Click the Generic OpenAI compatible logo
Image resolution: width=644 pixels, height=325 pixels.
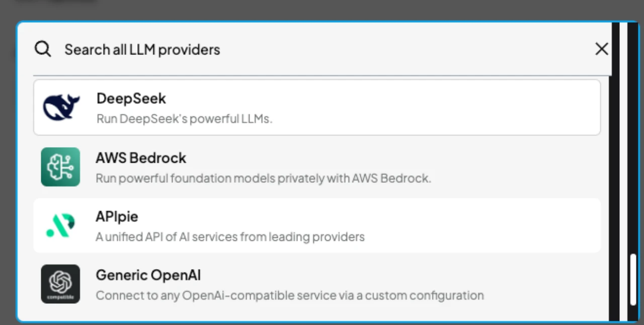point(61,284)
